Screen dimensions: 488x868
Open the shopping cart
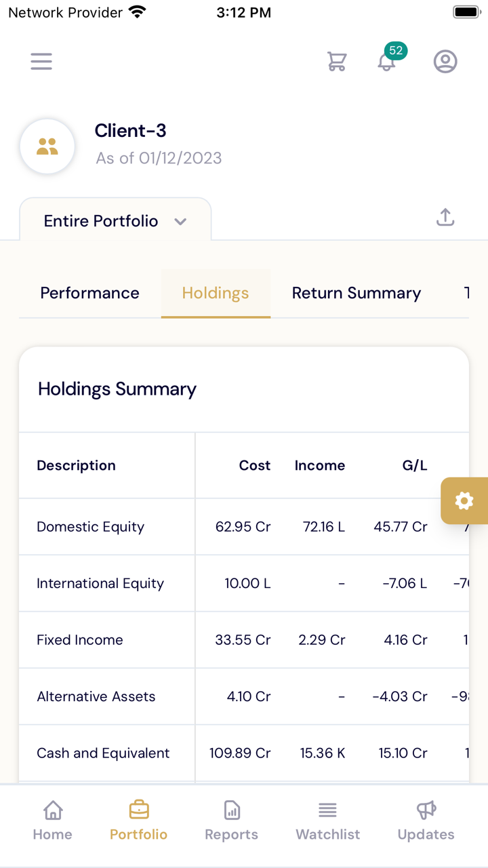tap(337, 62)
